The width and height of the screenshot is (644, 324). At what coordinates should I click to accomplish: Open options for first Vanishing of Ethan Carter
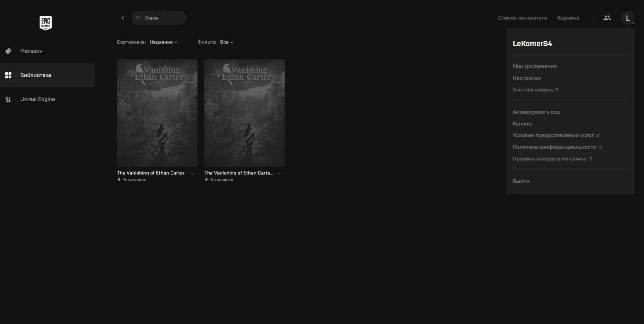[192, 174]
